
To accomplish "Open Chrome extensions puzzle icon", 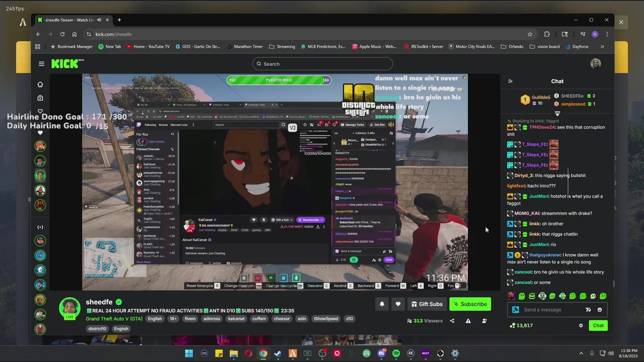I will (547, 34).
